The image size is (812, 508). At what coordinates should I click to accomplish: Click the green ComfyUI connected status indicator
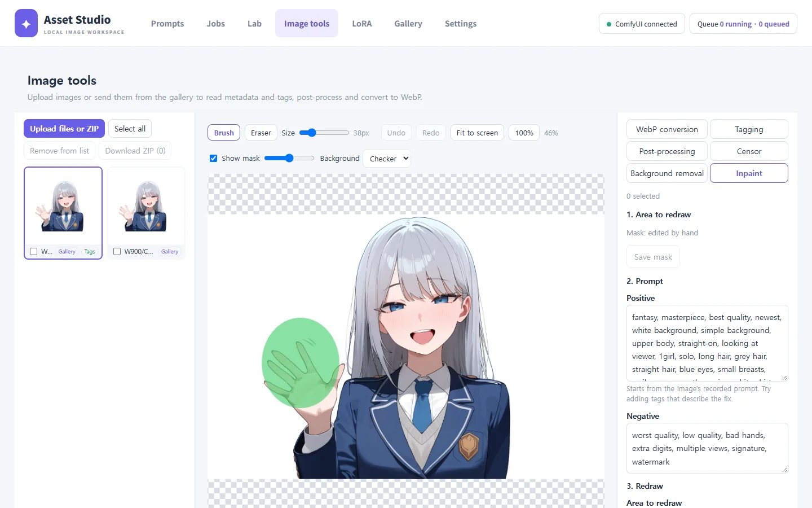(642, 24)
